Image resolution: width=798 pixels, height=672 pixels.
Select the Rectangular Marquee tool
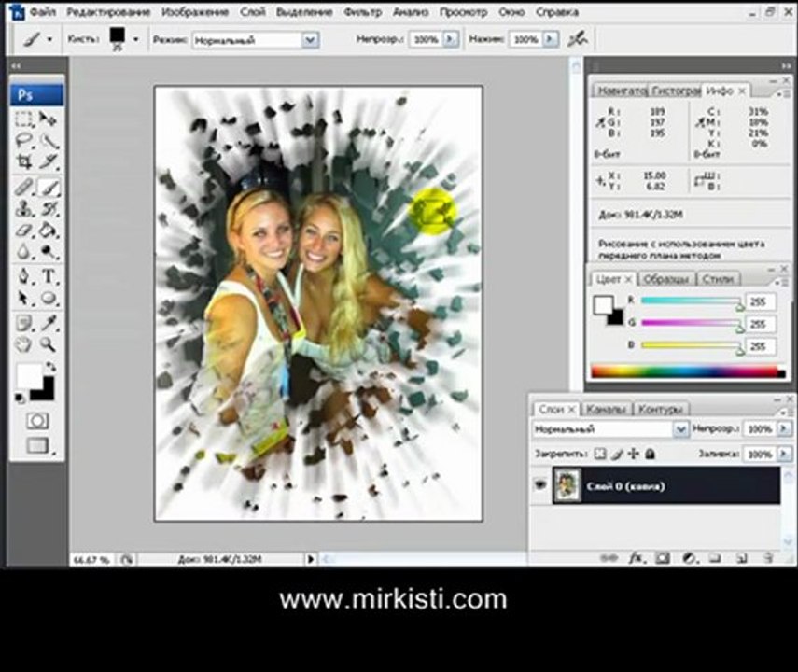(23, 119)
